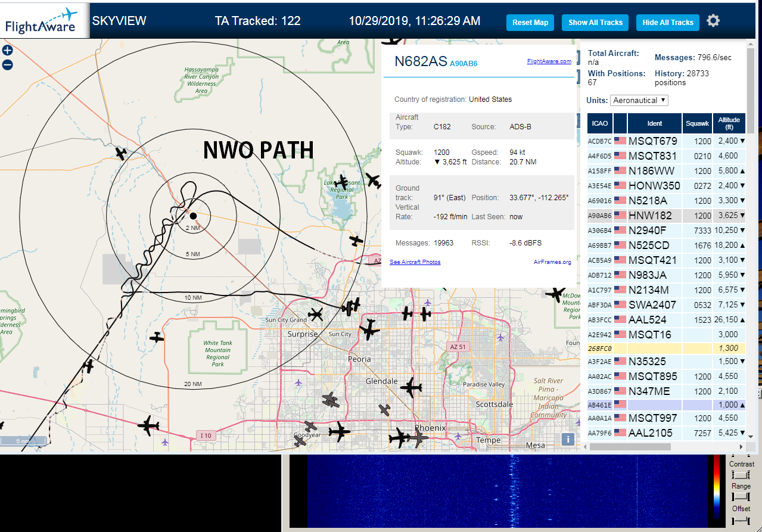Select aircraft icon right of Goodyear label

pos(340,431)
